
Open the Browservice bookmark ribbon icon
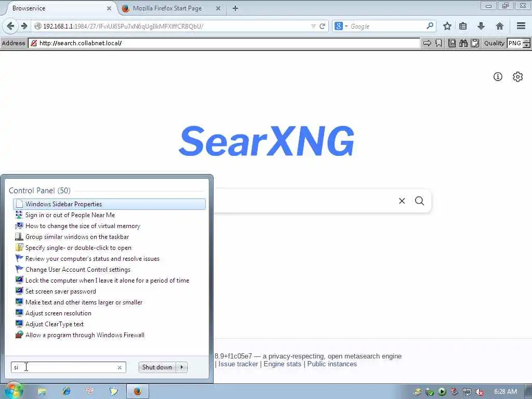(x=438, y=43)
